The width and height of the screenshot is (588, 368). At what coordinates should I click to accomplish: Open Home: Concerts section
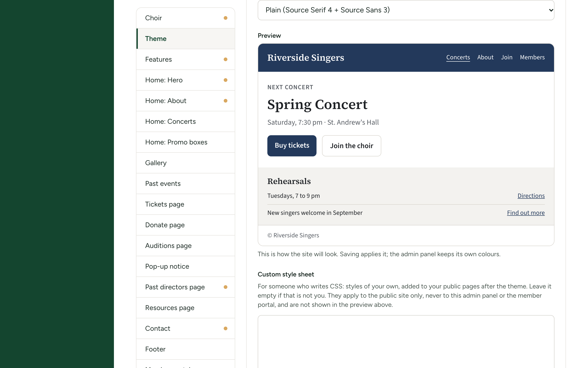coord(186,121)
